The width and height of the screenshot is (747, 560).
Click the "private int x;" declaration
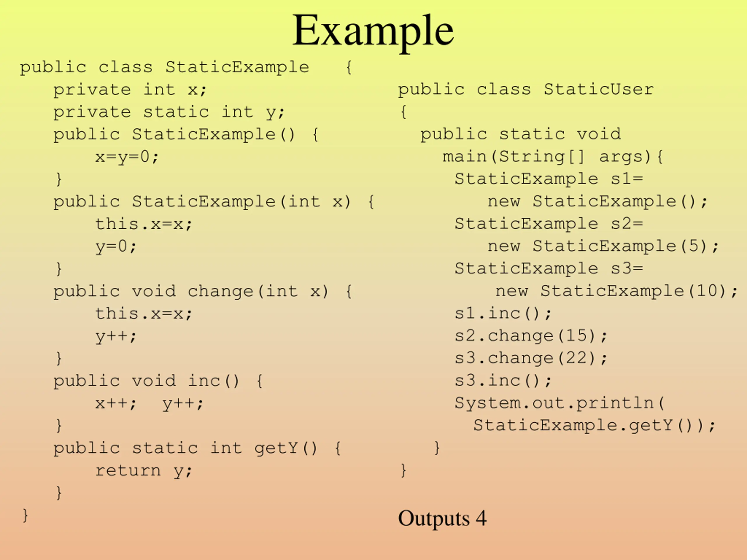[x=130, y=90]
